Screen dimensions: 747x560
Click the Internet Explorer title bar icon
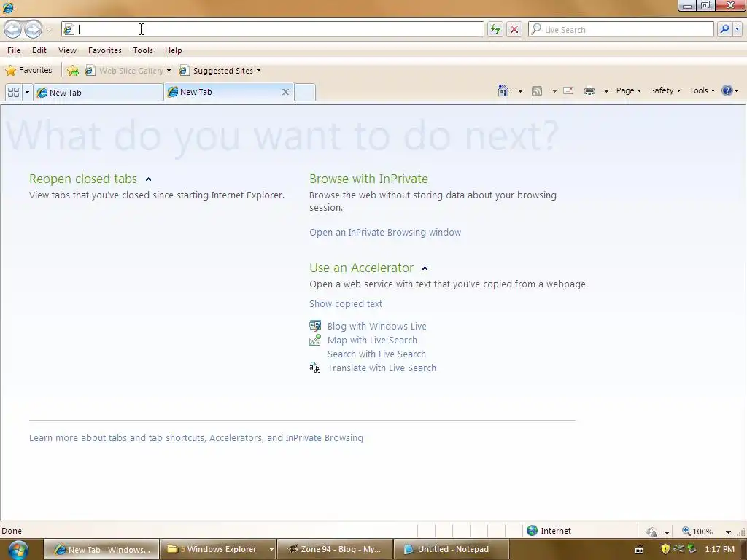(8, 7)
